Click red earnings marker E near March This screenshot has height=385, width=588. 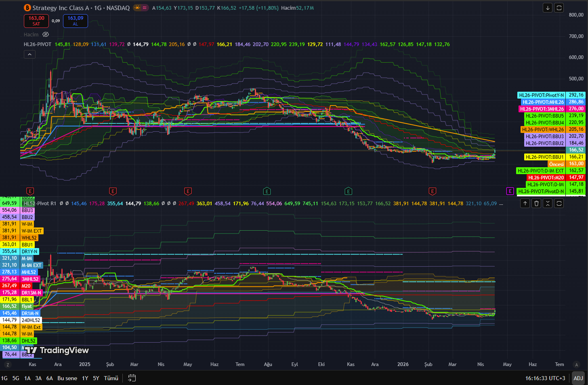pos(113,191)
